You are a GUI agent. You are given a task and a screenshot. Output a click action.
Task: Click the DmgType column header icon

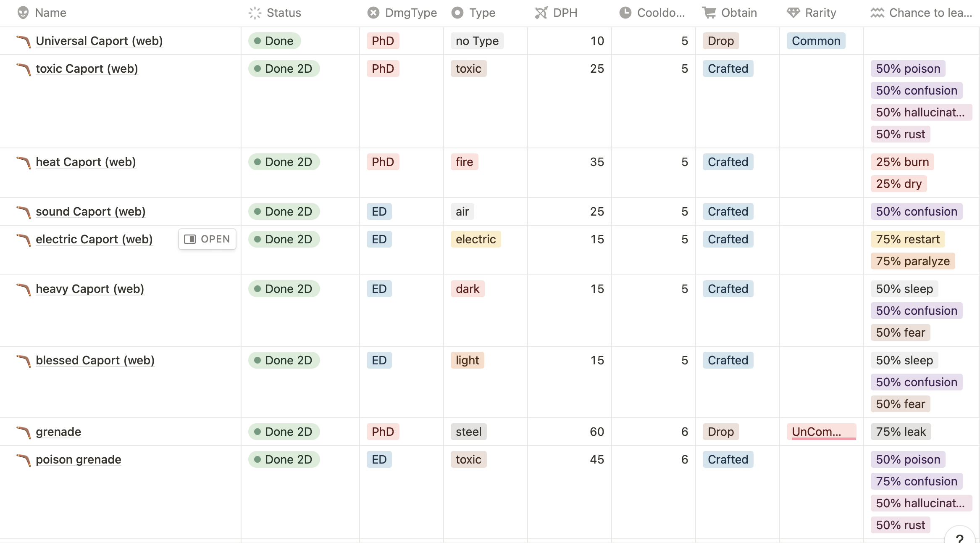pos(373,13)
